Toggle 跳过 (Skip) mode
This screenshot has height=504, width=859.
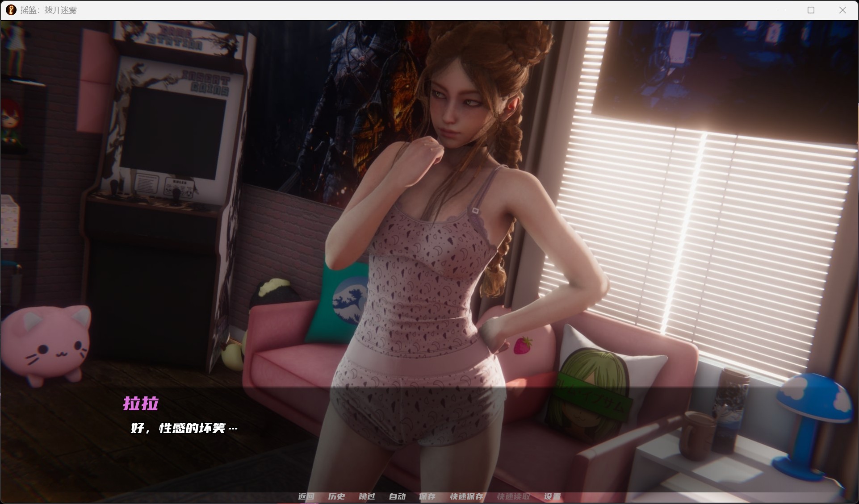click(367, 496)
